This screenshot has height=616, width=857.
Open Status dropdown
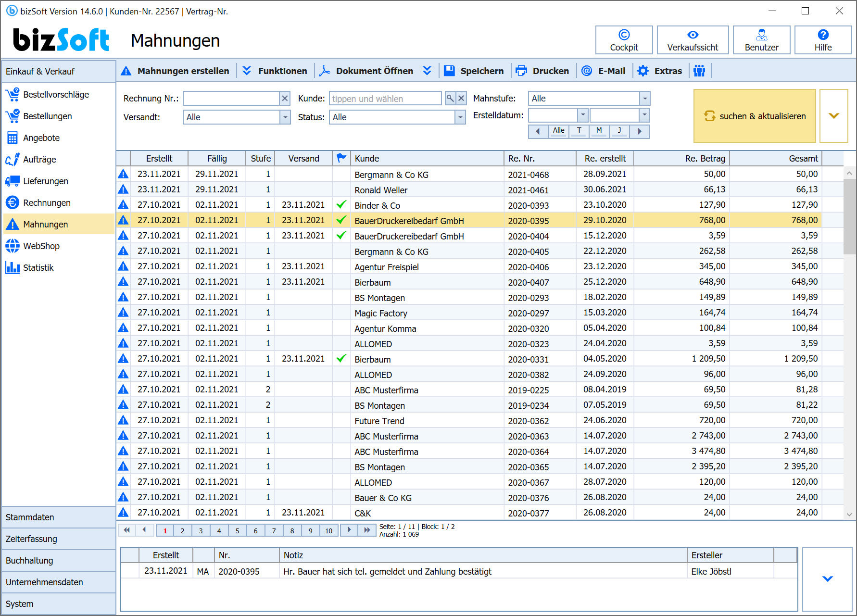(460, 117)
